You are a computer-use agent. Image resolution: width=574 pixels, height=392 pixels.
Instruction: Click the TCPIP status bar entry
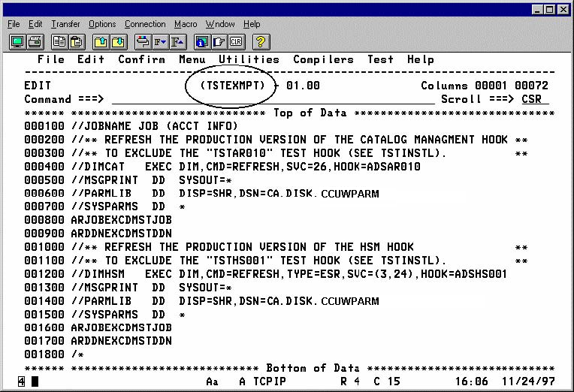(x=270, y=381)
